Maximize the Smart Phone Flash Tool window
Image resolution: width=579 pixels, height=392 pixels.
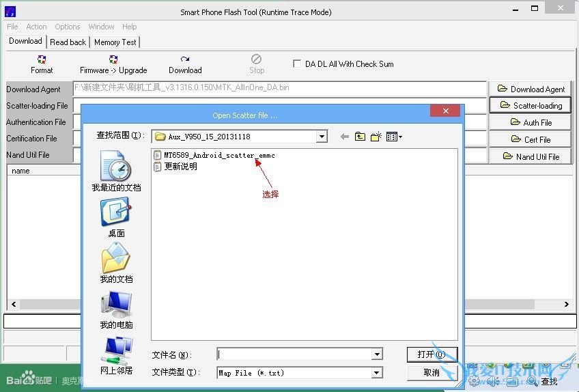(535, 8)
